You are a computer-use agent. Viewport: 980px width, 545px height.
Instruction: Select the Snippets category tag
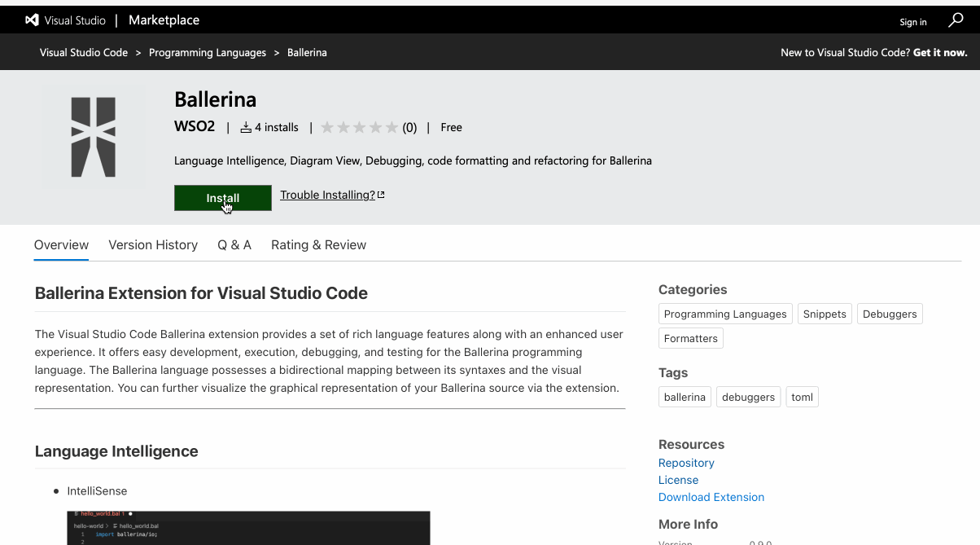coord(825,314)
